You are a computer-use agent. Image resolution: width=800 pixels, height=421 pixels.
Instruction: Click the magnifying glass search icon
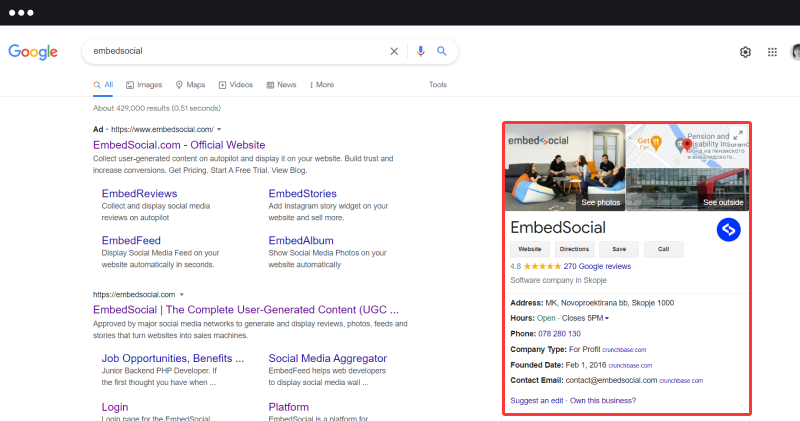point(442,51)
